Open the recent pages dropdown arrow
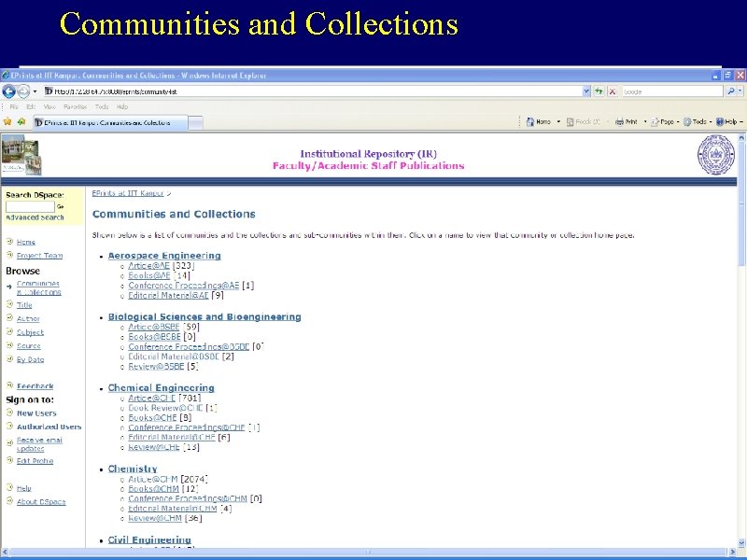Screen dimensions: 747x560 click(35, 91)
